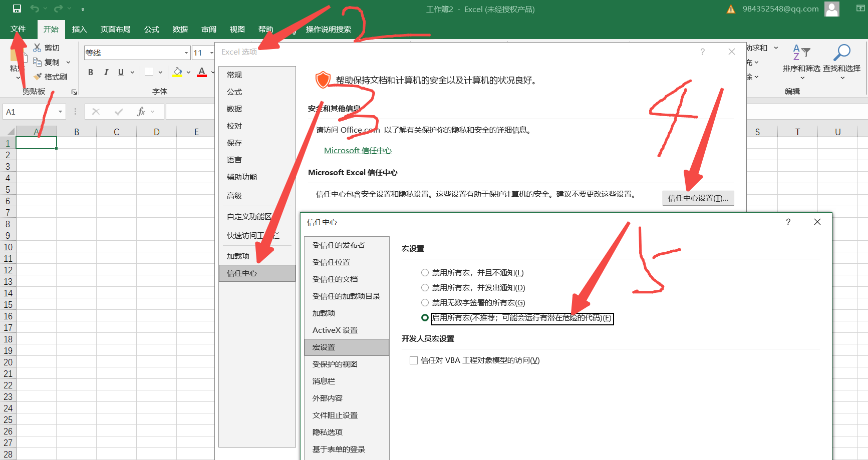The height and width of the screenshot is (460, 868).
Task: Toggle Bold formatting
Action: point(91,72)
